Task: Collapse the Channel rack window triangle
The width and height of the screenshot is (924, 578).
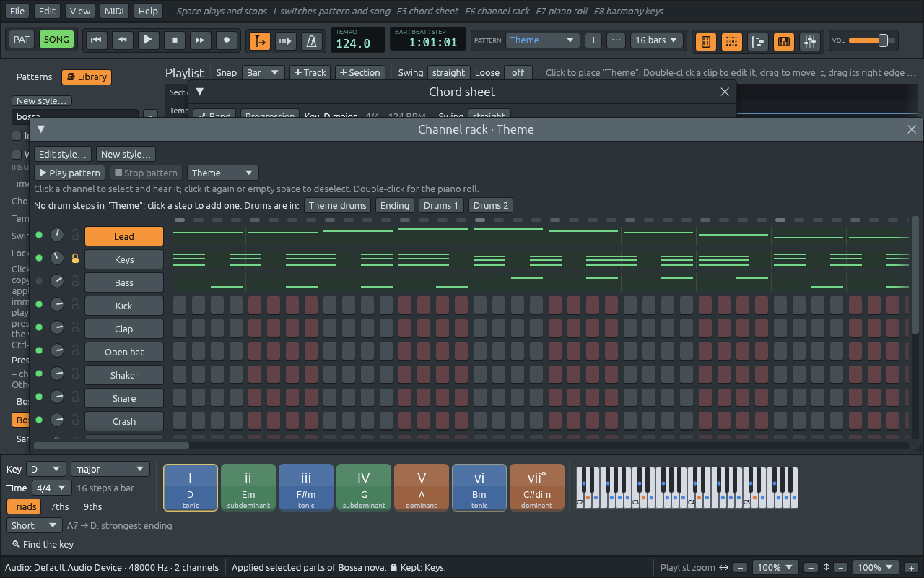Action: [x=41, y=129]
